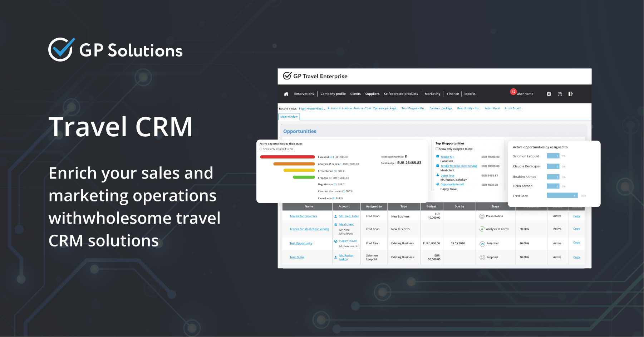The image size is (644, 337).
Task: Click the red notification badge showing 12
Action: (513, 92)
